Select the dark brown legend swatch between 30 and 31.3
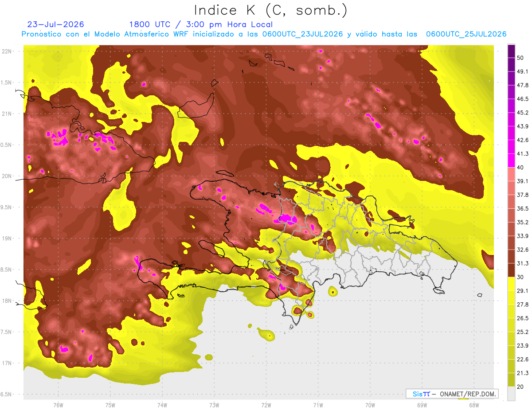Viewport: 532px width, 411px height. pos(511,270)
